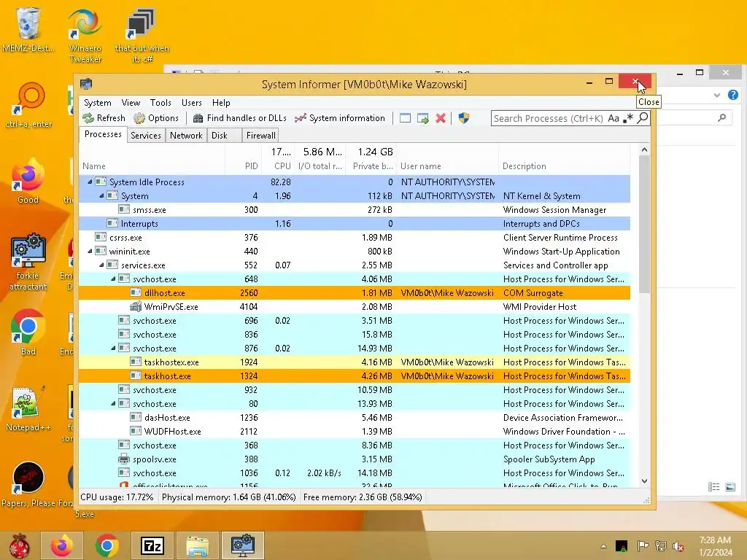This screenshot has height=560, width=747.
Task: Open the Winaero Tweaker desktop icon
Action: pos(85,36)
